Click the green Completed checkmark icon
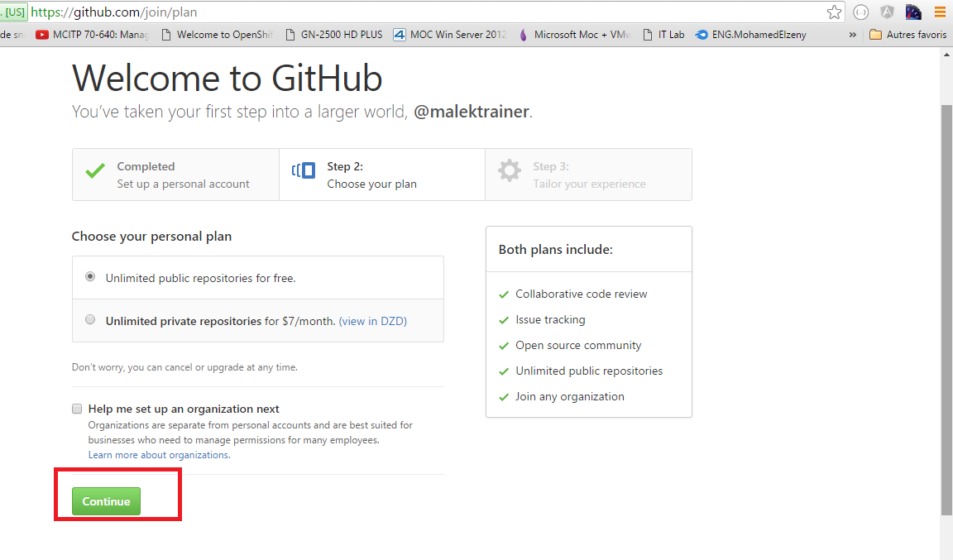 95,170
